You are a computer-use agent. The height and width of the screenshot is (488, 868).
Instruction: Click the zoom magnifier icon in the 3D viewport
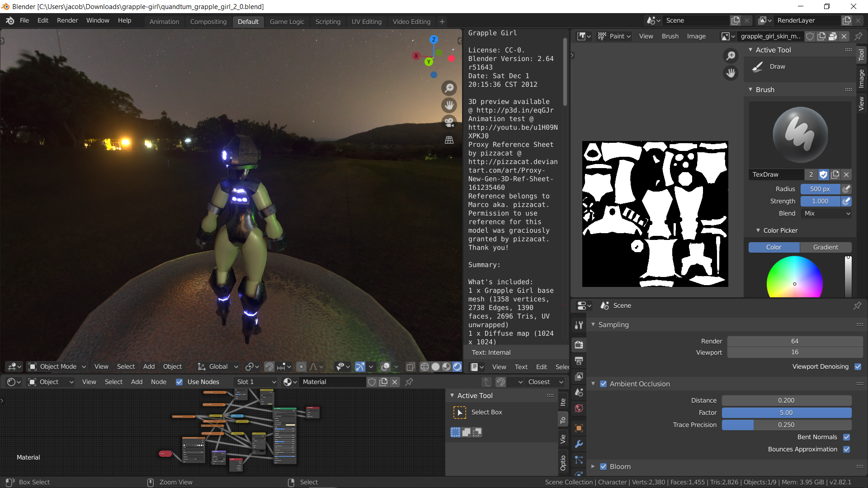click(449, 88)
